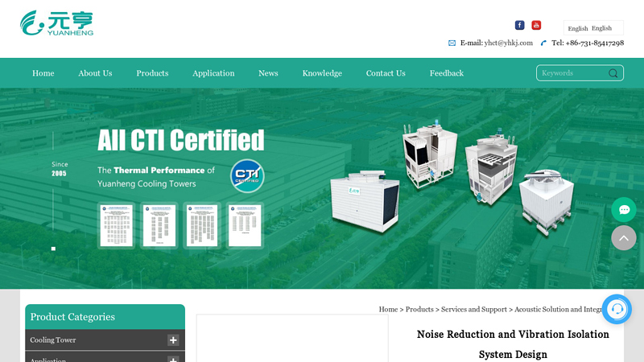644x362 pixels.
Task: Open the News menu item
Action: 268,73
